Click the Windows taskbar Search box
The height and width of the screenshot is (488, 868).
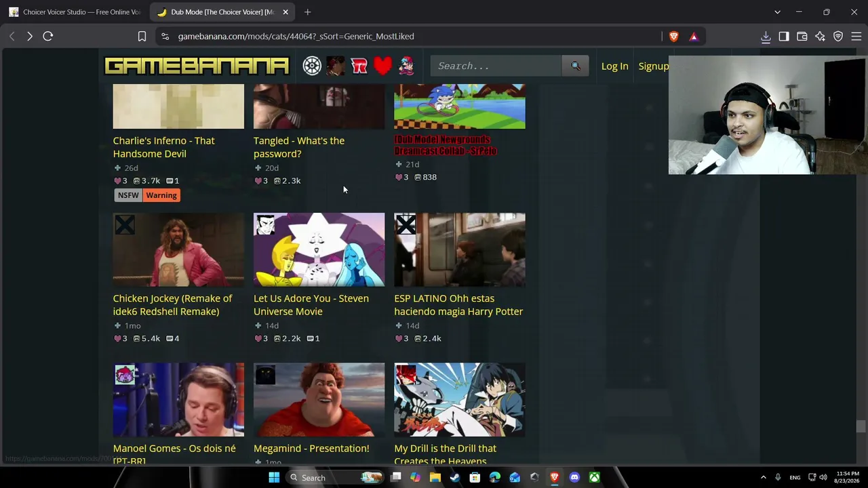[x=335, y=478]
